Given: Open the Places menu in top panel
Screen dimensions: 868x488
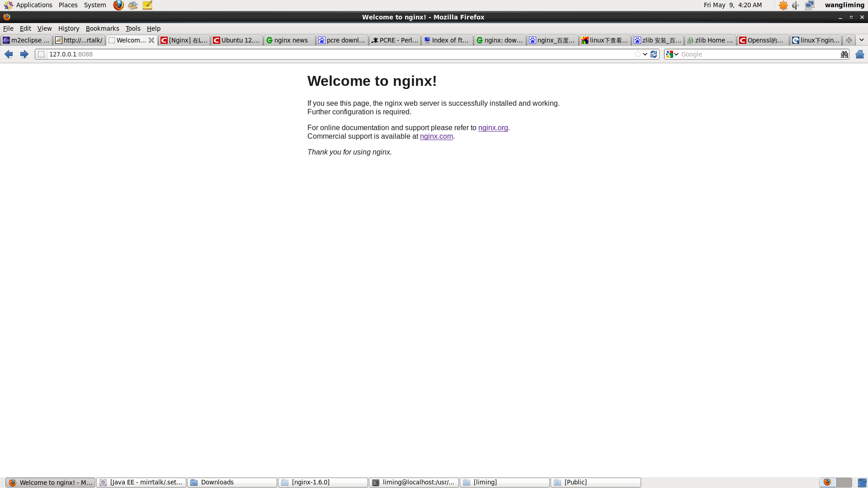Looking at the screenshot, I should click(68, 5).
